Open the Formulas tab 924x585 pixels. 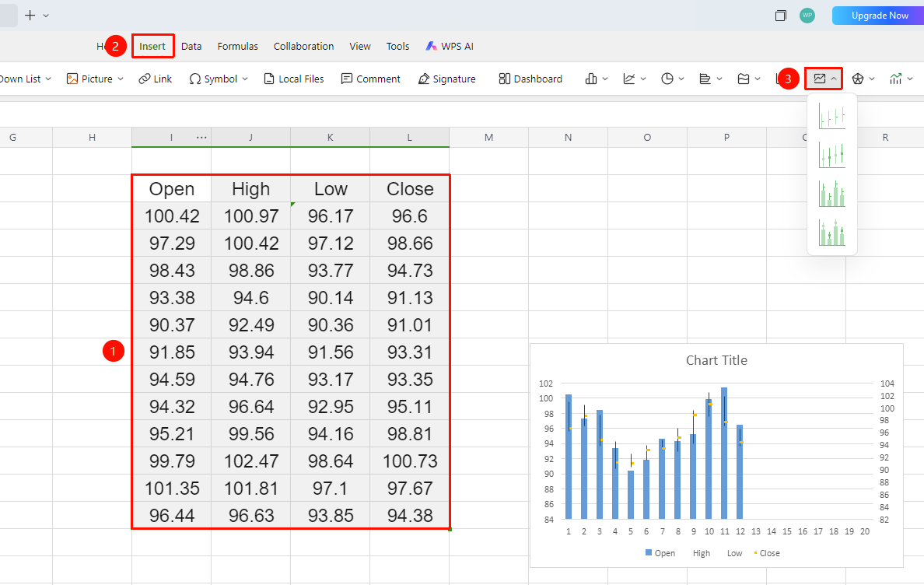point(237,46)
